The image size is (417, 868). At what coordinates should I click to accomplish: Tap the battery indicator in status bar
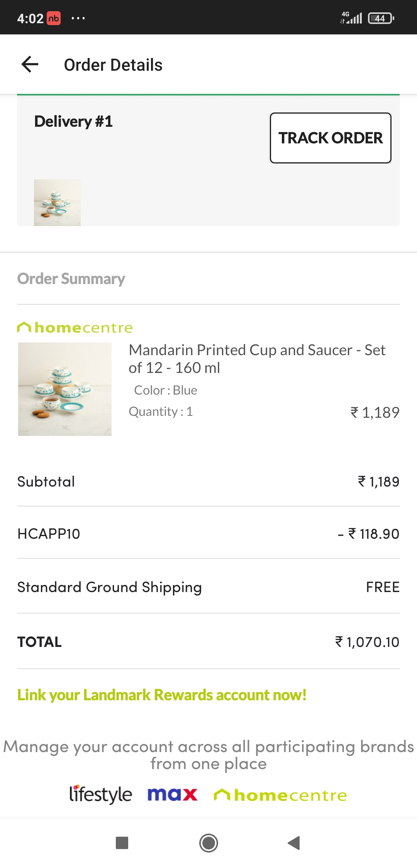381,18
